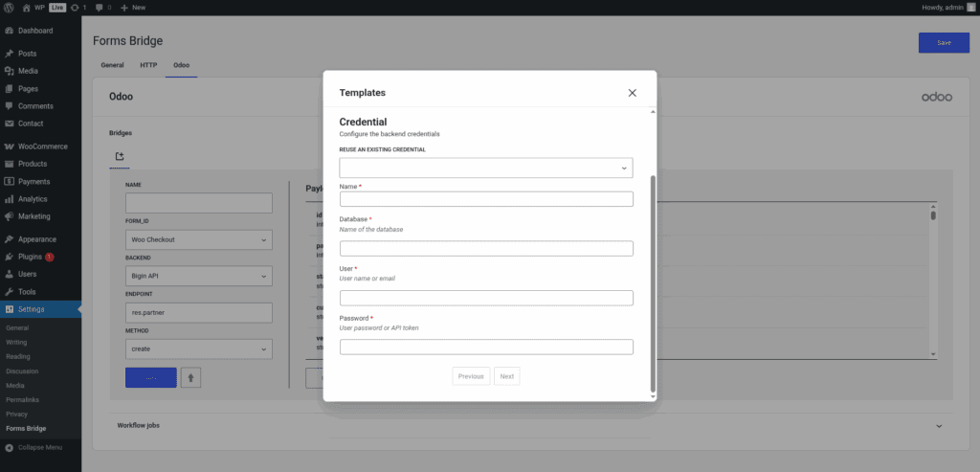Focus the Database input field
980x472 pixels.
[x=486, y=248]
